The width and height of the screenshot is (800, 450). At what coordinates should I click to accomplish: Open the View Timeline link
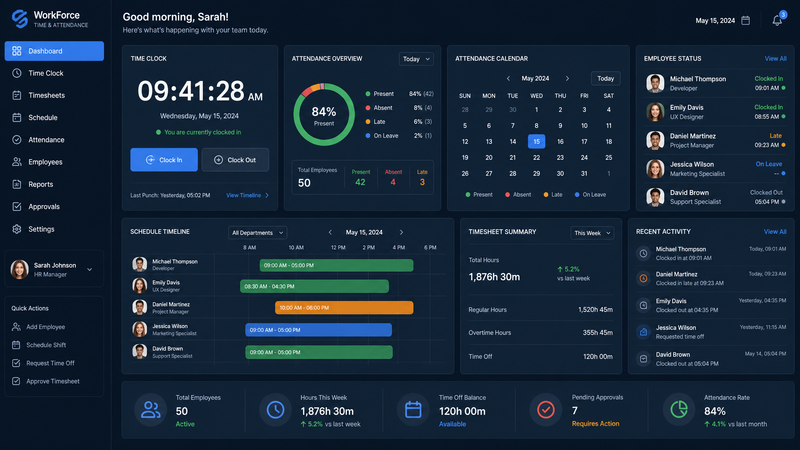tap(247, 195)
